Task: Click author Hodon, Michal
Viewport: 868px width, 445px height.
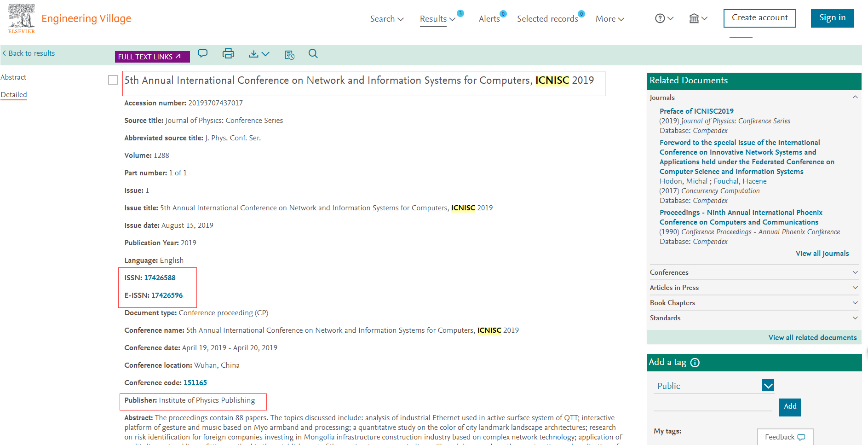Action: (x=684, y=181)
